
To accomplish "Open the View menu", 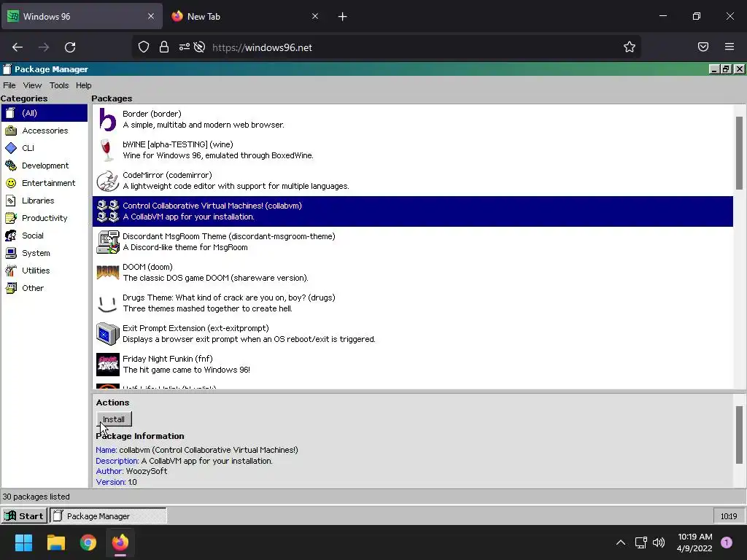I will (x=32, y=85).
